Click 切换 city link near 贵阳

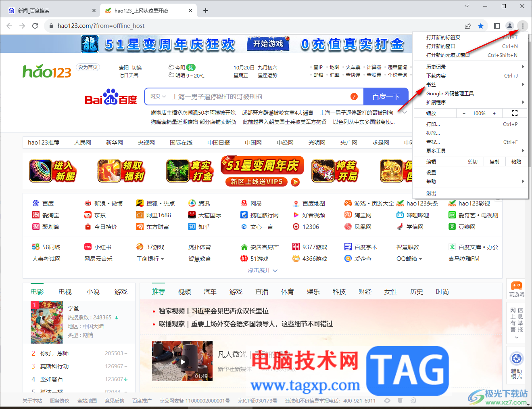click(x=137, y=68)
